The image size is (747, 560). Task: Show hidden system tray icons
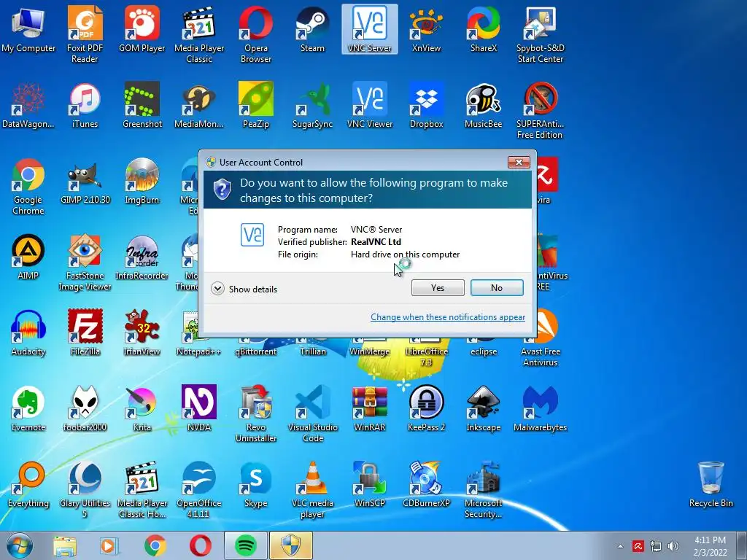620,546
